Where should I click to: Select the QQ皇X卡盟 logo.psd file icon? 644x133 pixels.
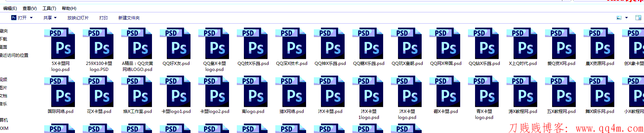[214, 43]
